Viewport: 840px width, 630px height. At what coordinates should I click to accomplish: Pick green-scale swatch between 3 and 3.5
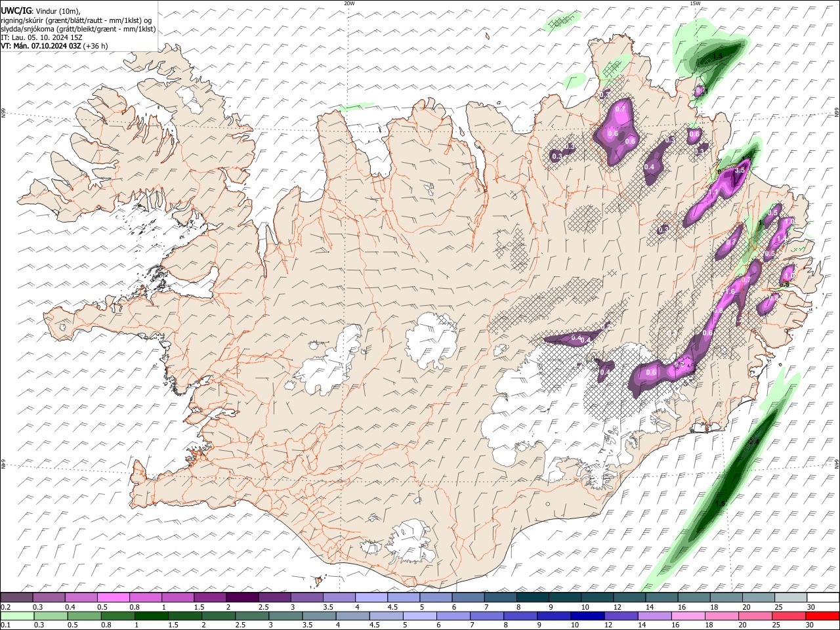tap(285, 616)
